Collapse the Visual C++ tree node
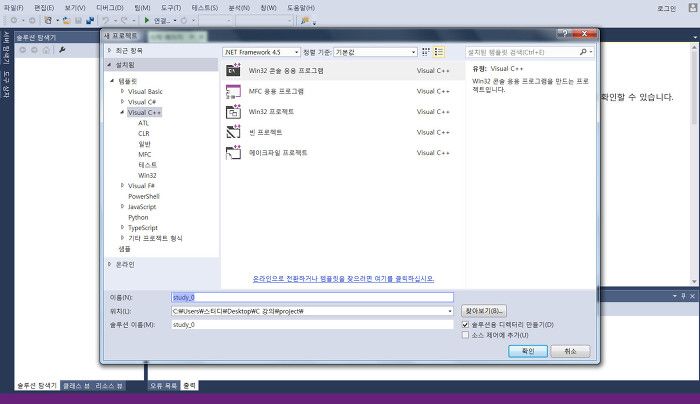 pos(122,112)
